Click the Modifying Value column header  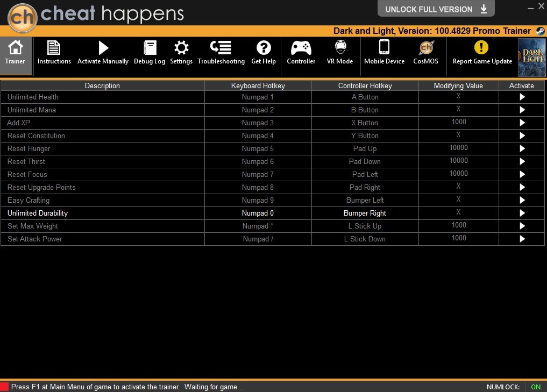coord(458,85)
